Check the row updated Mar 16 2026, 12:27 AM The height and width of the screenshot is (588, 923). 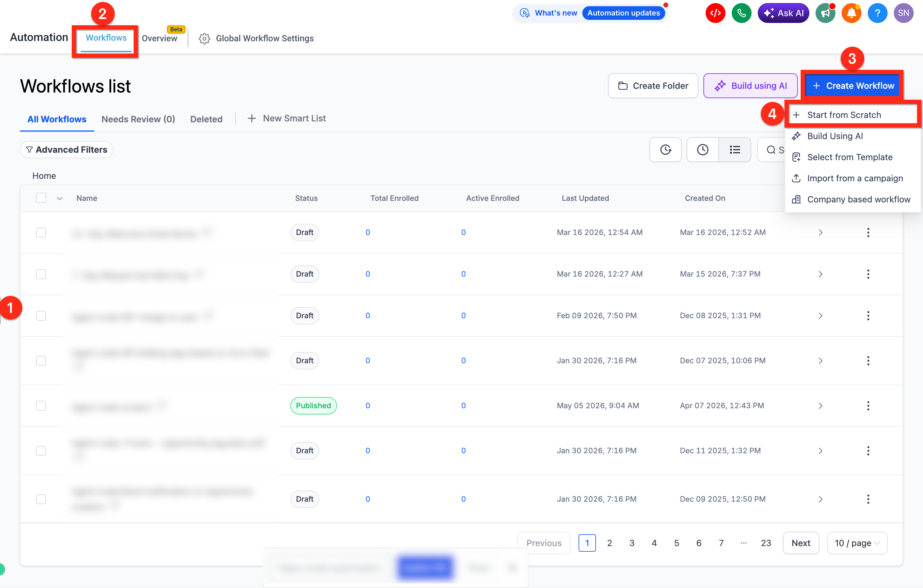[41, 274]
